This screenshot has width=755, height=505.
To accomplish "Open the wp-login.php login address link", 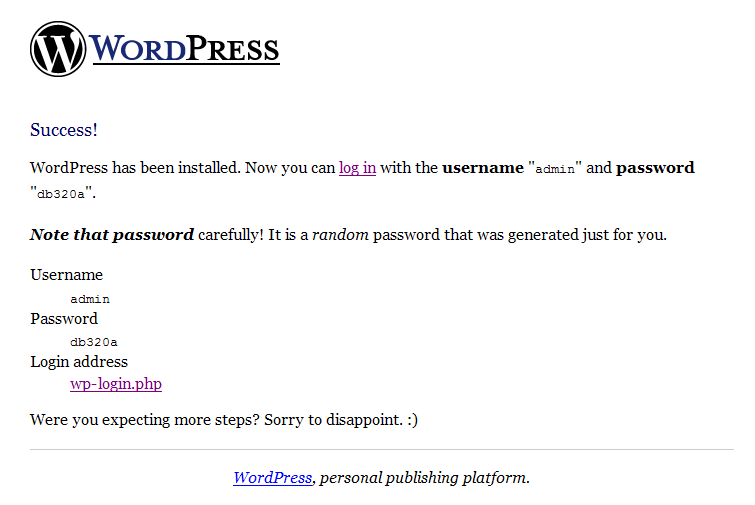I will (116, 384).
